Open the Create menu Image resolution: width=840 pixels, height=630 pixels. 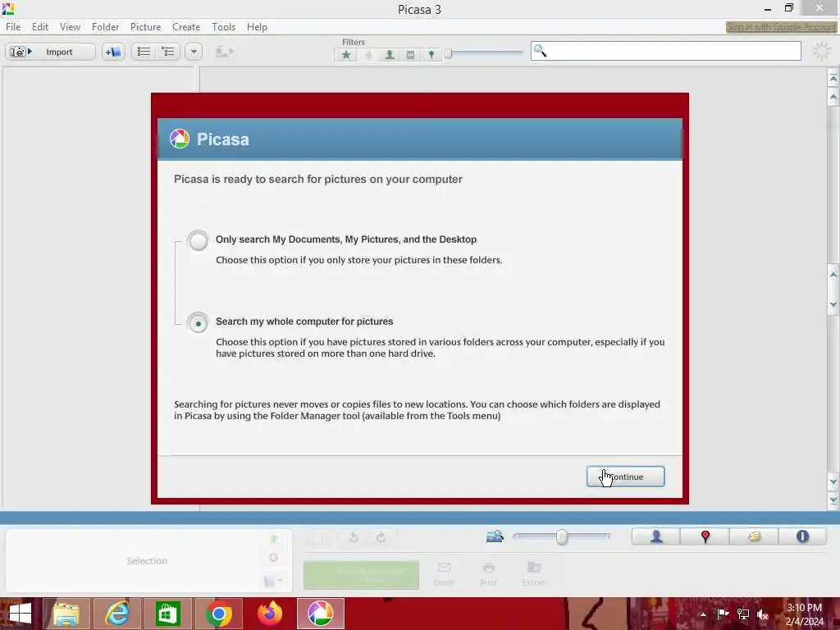point(186,27)
